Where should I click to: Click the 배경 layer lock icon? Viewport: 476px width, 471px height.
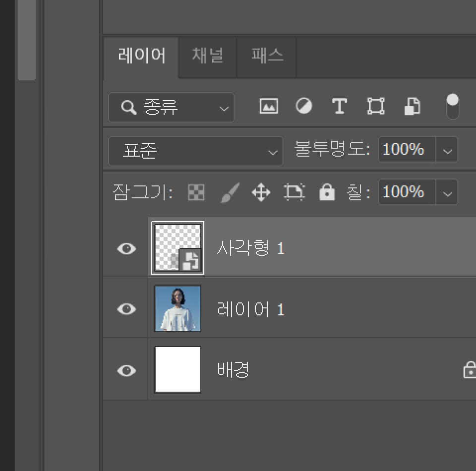click(470, 369)
